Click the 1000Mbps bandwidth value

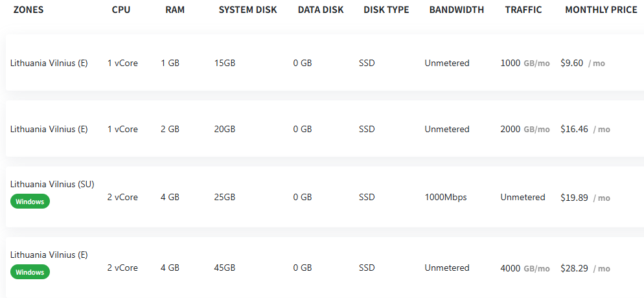coord(446,198)
